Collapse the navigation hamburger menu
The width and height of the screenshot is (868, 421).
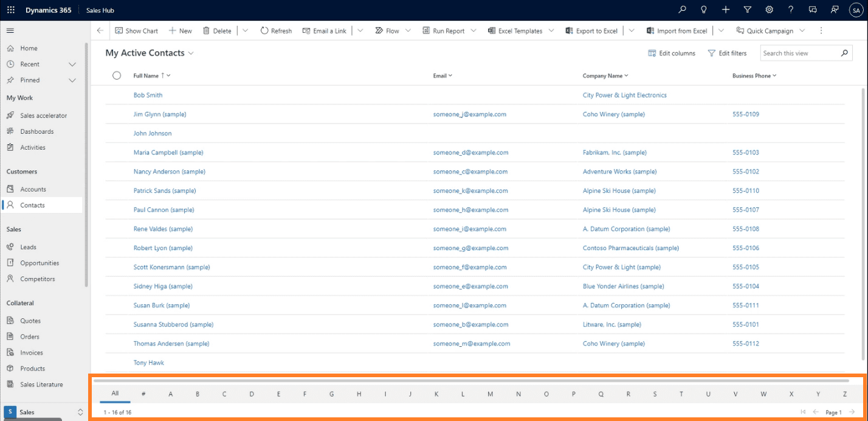pyautogui.click(x=10, y=31)
